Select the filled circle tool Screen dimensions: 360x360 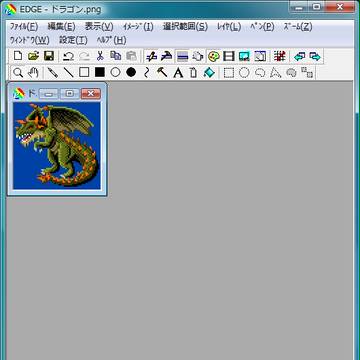131,72
